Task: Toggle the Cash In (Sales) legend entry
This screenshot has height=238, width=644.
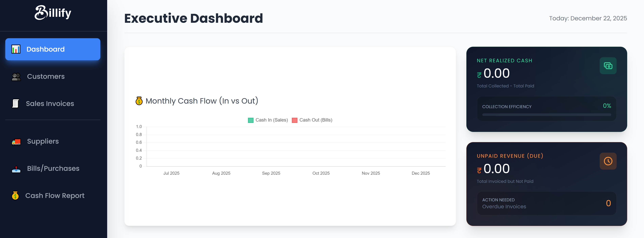Action: click(267, 120)
